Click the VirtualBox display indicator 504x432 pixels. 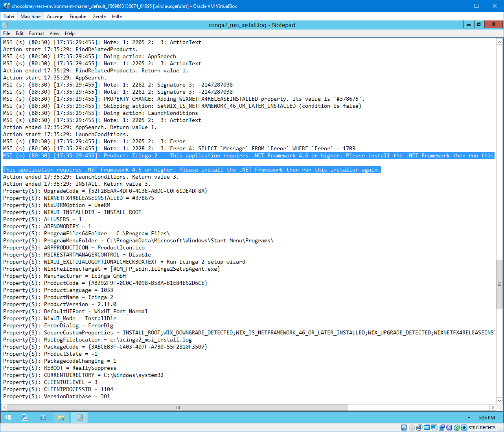click(x=434, y=428)
